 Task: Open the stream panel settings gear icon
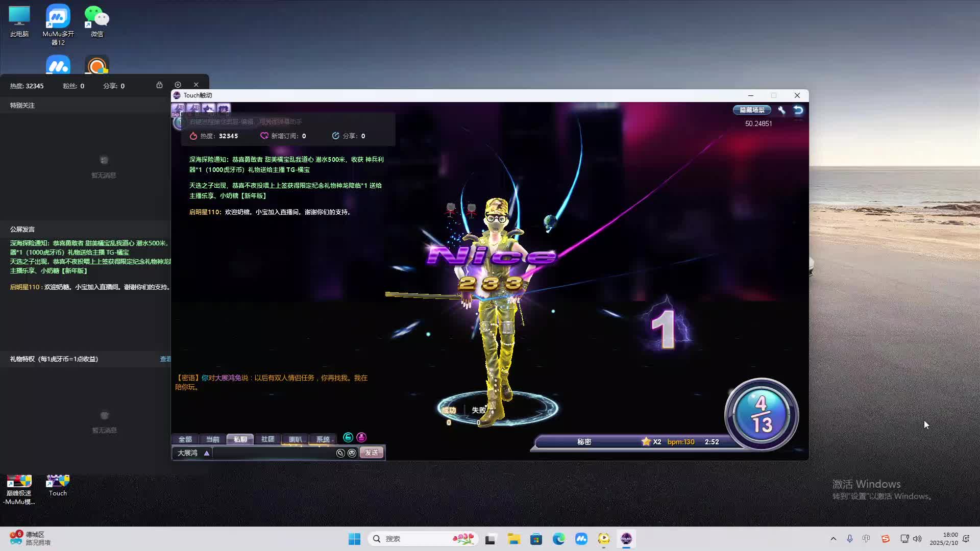coord(178,85)
